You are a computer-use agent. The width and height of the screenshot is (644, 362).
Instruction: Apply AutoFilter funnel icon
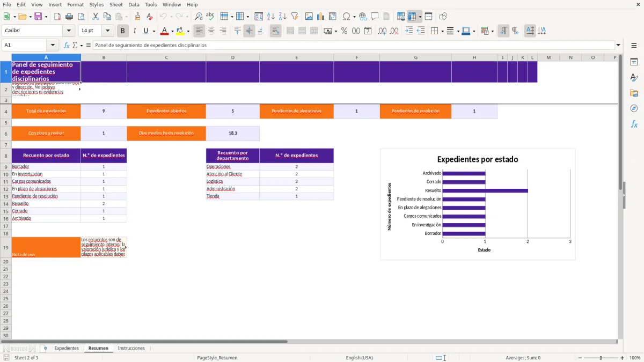[x=294, y=17]
